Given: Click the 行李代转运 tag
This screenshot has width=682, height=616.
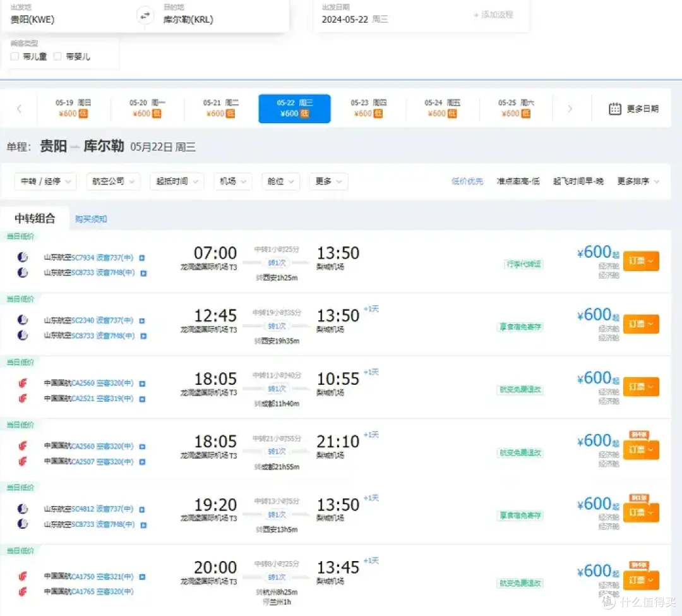Looking at the screenshot, I should (x=523, y=264).
